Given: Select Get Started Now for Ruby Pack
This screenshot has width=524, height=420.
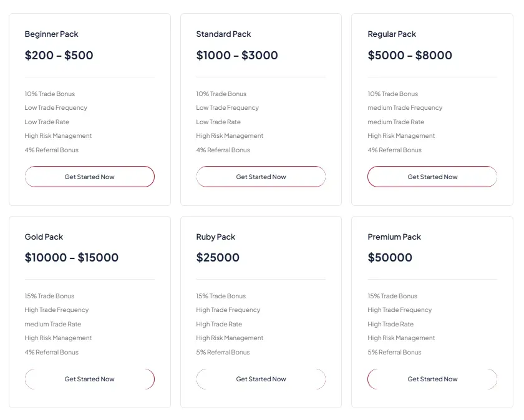Looking at the screenshot, I should point(261,379).
